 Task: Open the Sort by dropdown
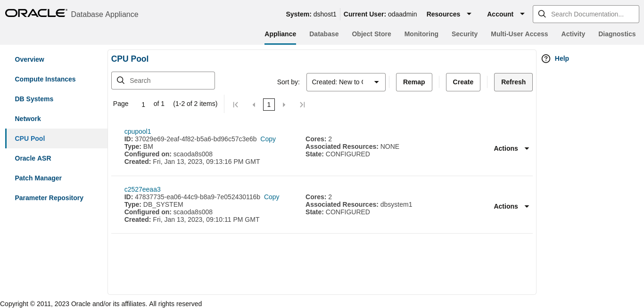(x=346, y=82)
